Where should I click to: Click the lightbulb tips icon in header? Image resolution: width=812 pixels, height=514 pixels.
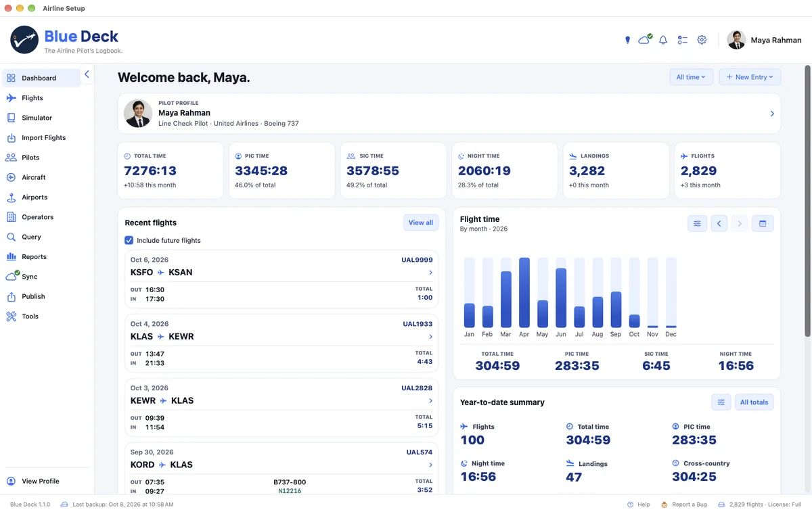pyautogui.click(x=627, y=40)
